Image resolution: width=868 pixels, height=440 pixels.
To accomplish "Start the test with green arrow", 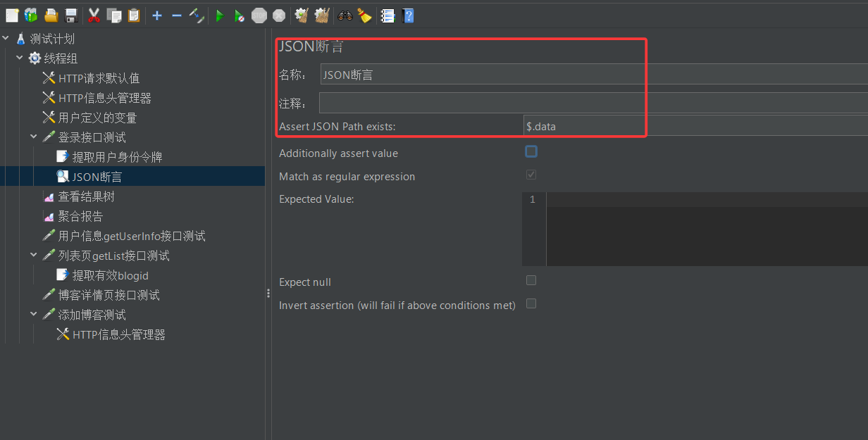I will pos(220,15).
